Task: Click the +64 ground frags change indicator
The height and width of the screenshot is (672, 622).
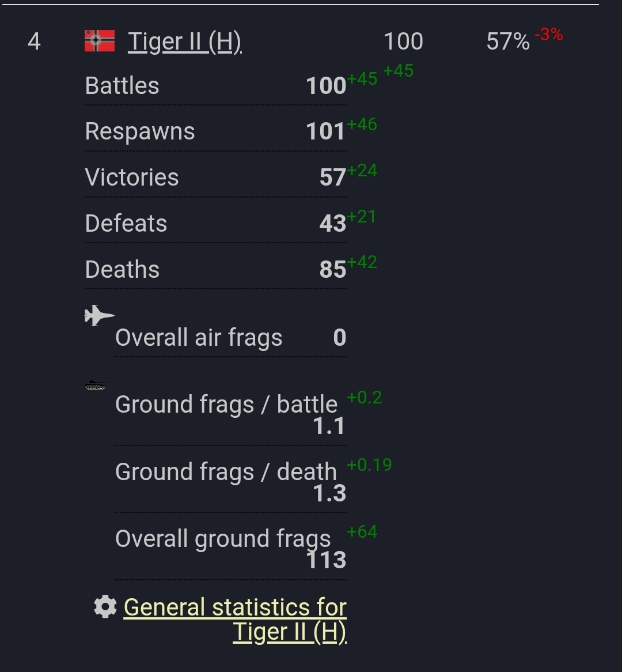Action: coord(362,531)
